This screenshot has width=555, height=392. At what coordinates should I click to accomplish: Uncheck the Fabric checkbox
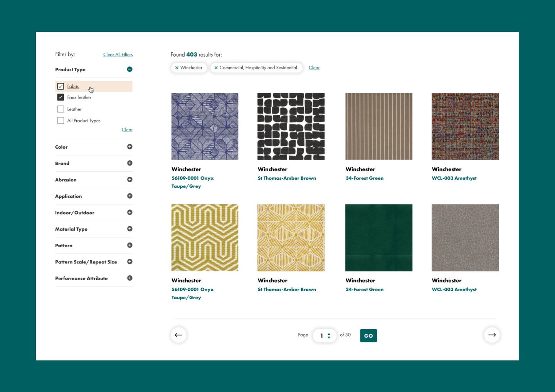coord(61,86)
